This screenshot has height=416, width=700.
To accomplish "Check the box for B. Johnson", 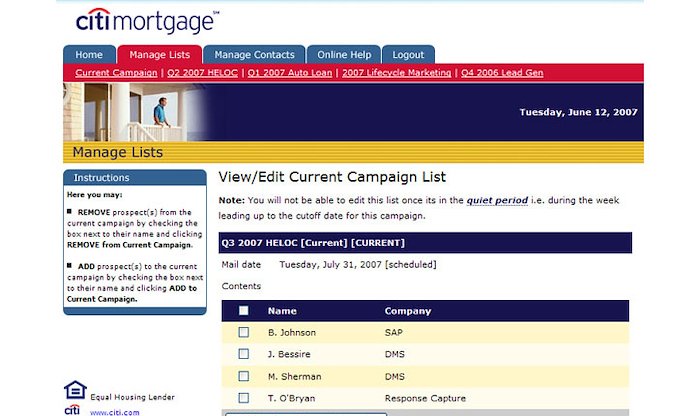I will pos(243,332).
